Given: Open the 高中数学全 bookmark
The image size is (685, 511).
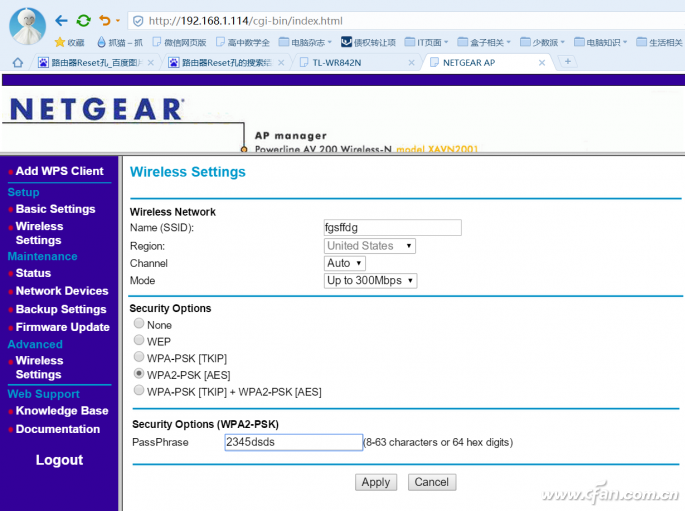Looking at the screenshot, I should 243,42.
